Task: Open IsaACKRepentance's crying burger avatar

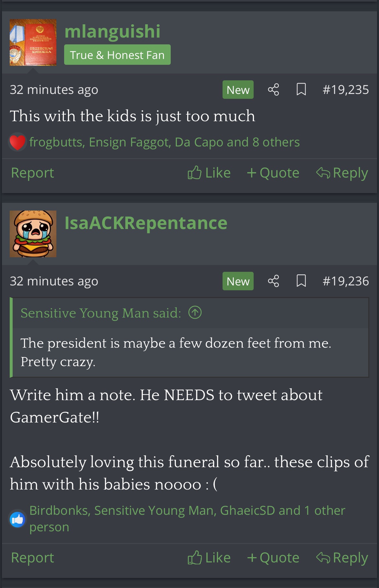Action: tap(33, 234)
